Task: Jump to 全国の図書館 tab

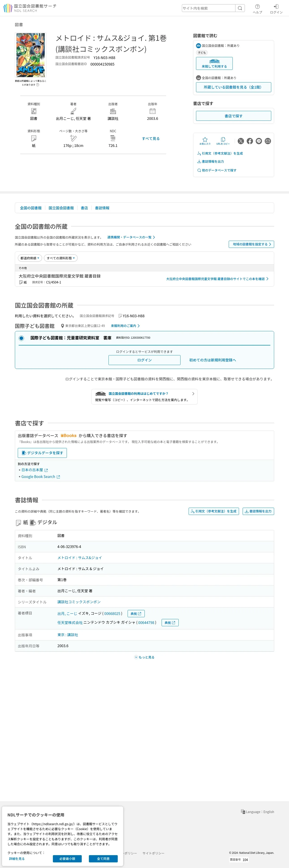Action: pos(31,208)
